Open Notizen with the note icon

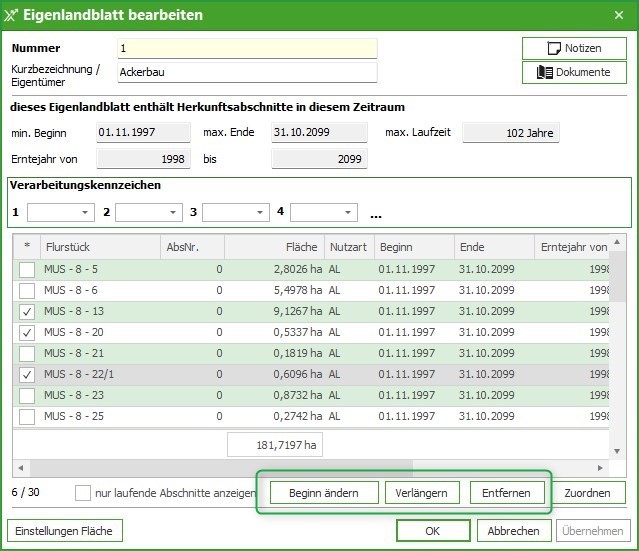pyautogui.click(x=574, y=48)
